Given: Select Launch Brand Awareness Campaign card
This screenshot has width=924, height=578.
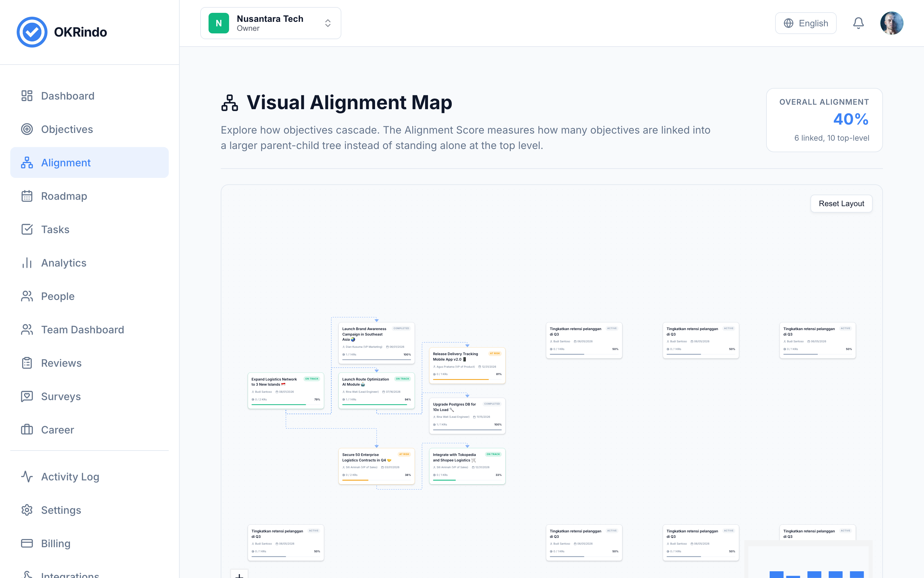Looking at the screenshot, I should tap(376, 343).
